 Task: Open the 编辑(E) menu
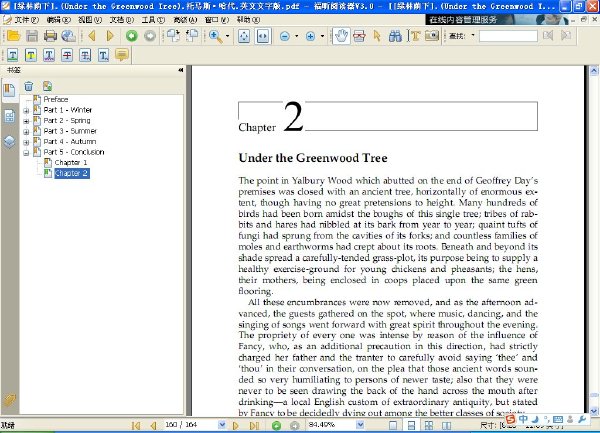click(58, 20)
